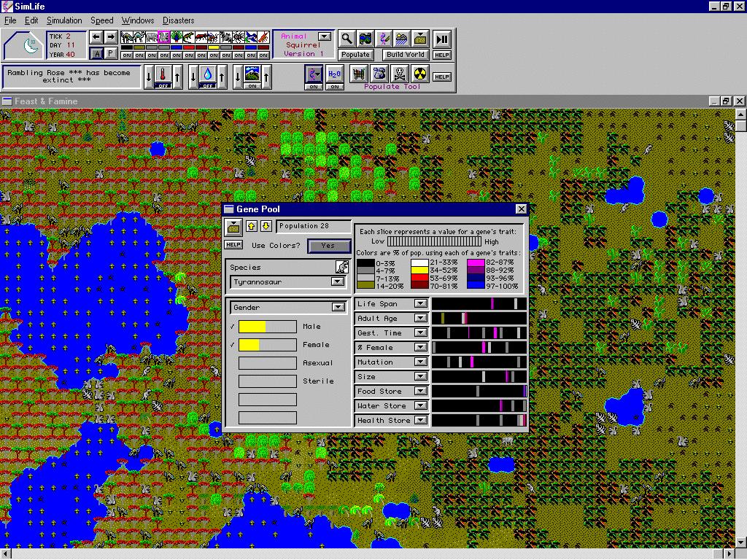This screenshot has height=560, width=747.
Task: Click the mountain altitude icon
Action: coord(252,74)
